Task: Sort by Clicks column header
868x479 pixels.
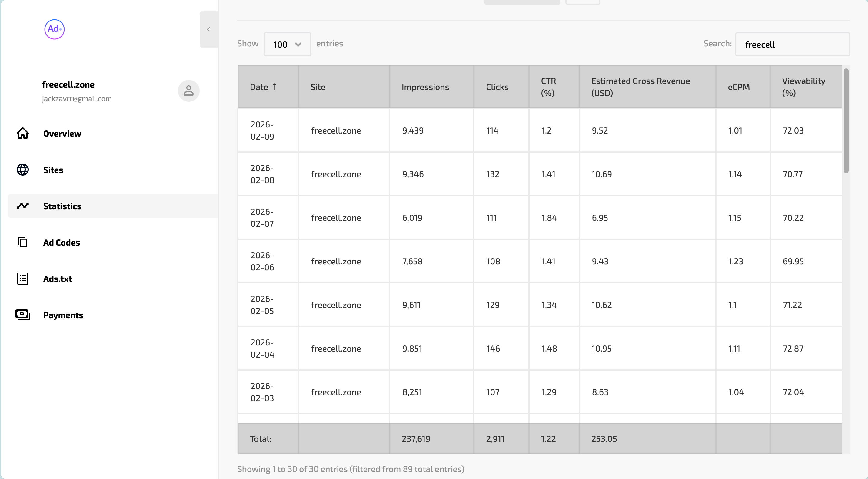Action: pyautogui.click(x=497, y=87)
